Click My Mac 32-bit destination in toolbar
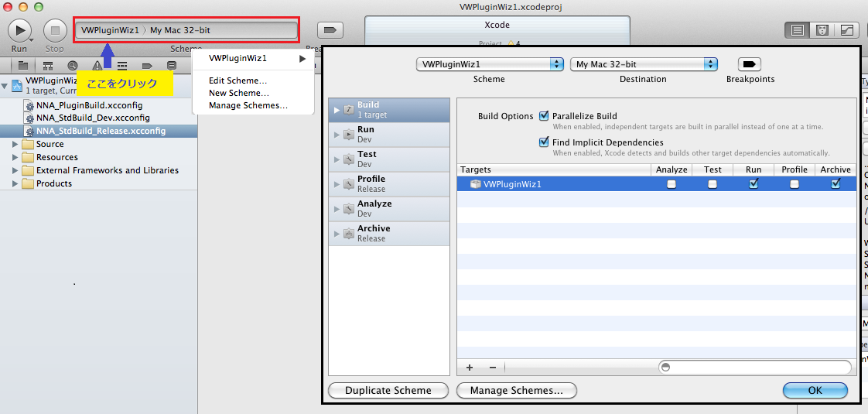This screenshot has height=414, width=868. pyautogui.click(x=180, y=30)
